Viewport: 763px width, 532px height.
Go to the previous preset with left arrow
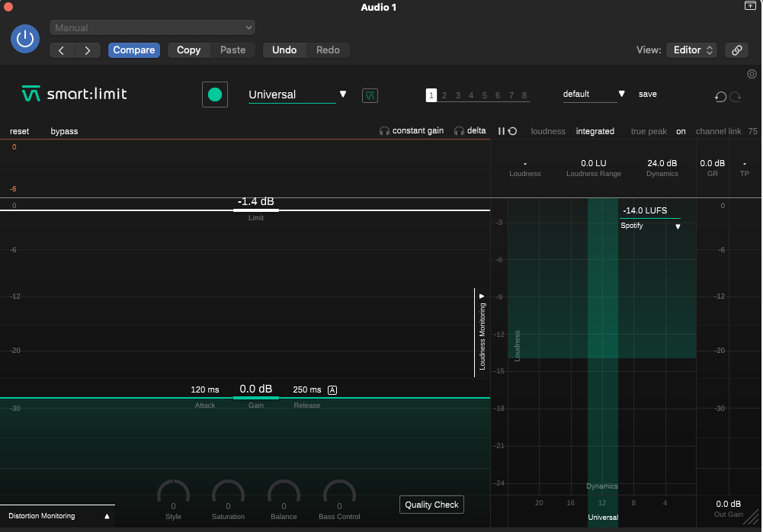point(62,50)
